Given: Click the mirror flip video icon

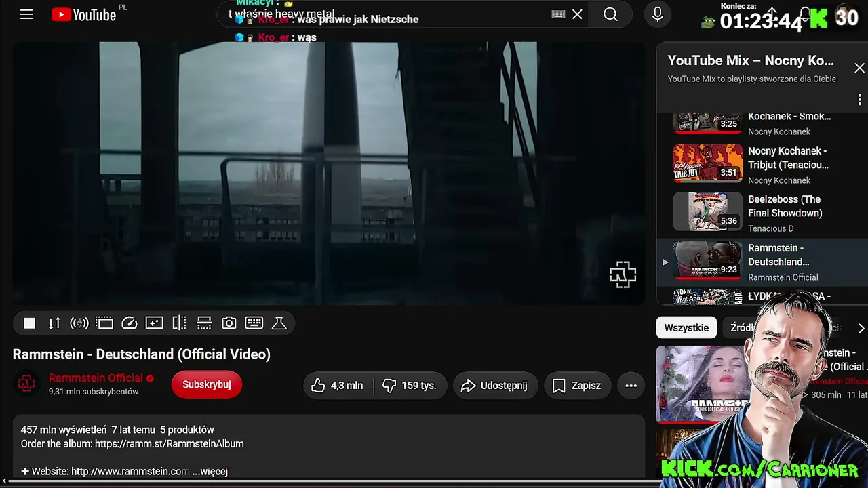Looking at the screenshot, I should tap(179, 323).
